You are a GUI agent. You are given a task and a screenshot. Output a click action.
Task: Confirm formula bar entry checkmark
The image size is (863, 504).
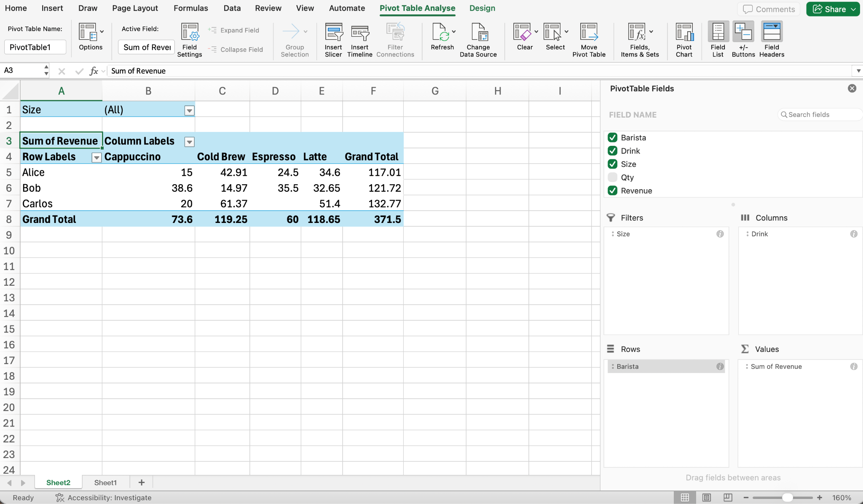(79, 71)
